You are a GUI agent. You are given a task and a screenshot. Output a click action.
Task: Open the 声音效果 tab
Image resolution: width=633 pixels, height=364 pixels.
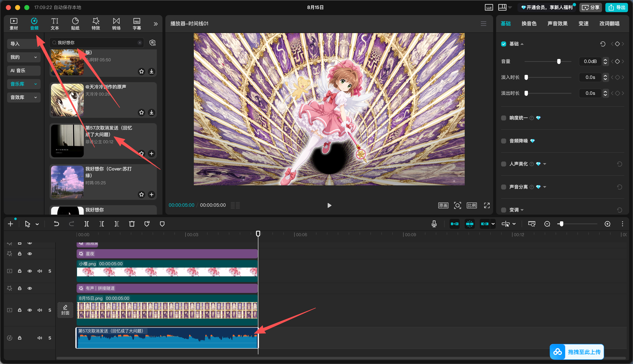pyautogui.click(x=557, y=23)
